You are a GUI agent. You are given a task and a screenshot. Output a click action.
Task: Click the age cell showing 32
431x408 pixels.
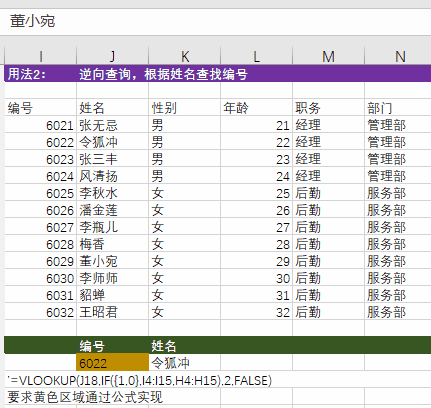click(x=257, y=312)
